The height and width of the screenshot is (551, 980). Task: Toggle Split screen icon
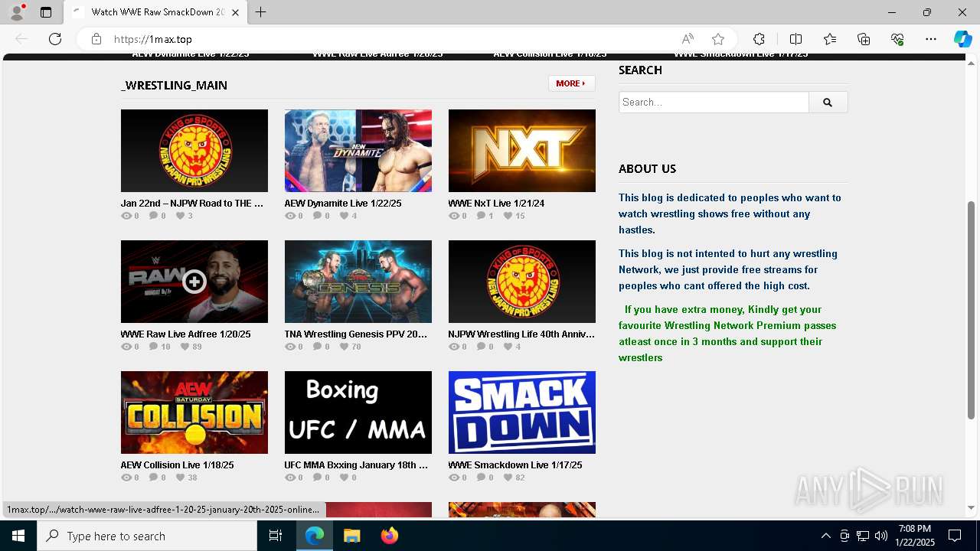click(x=795, y=39)
